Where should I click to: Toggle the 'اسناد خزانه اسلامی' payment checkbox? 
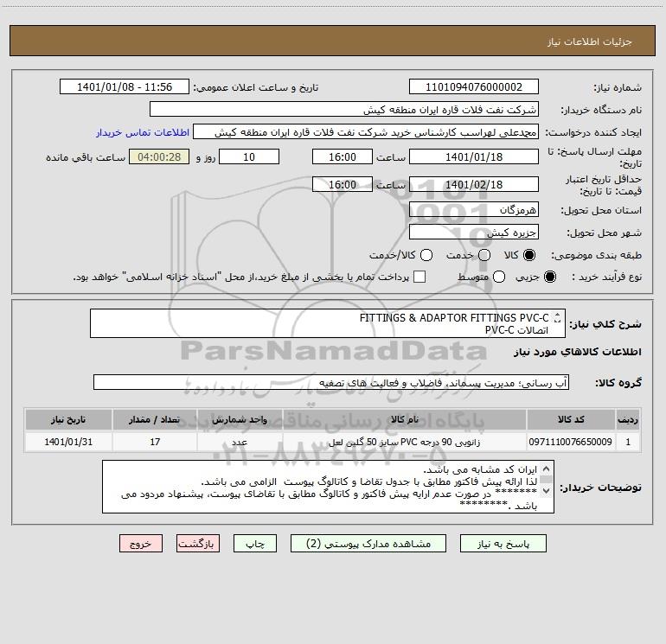(419, 277)
